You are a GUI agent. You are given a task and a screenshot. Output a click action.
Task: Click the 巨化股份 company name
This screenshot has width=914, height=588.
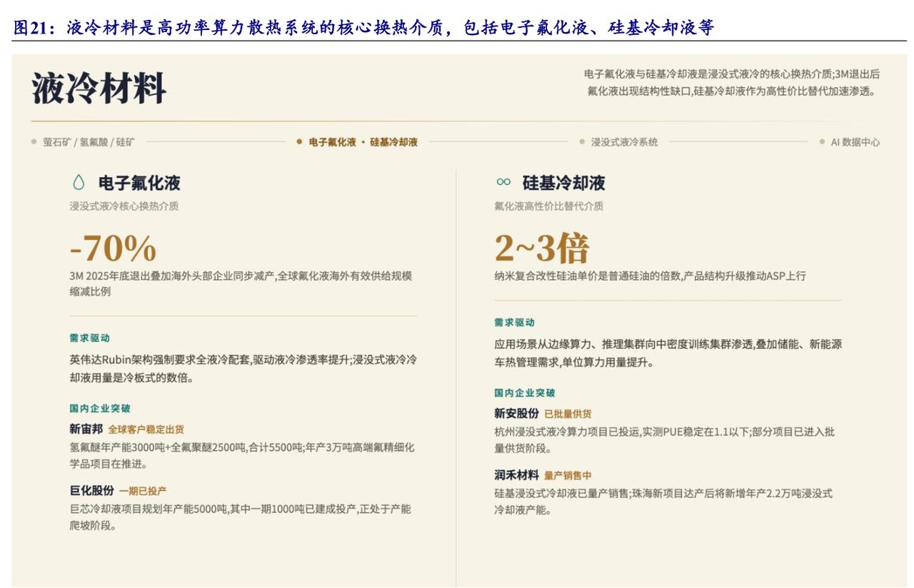pos(91,490)
